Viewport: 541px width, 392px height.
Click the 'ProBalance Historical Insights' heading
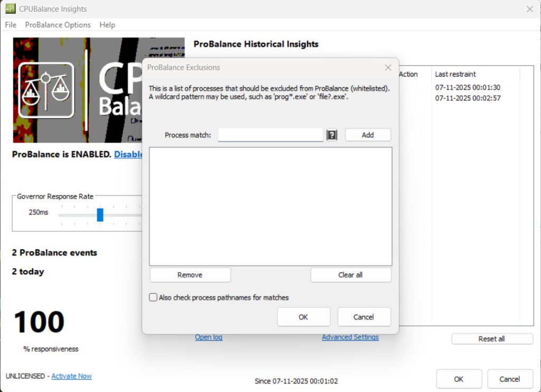(x=256, y=44)
